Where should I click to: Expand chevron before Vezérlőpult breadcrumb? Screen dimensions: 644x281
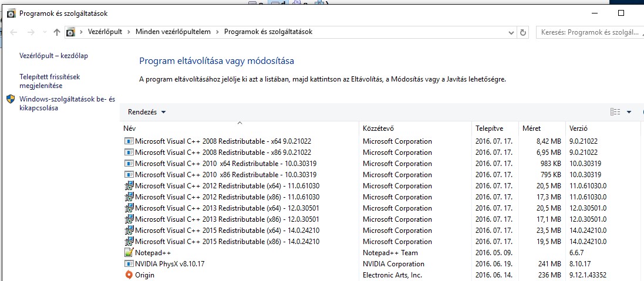tap(82, 32)
